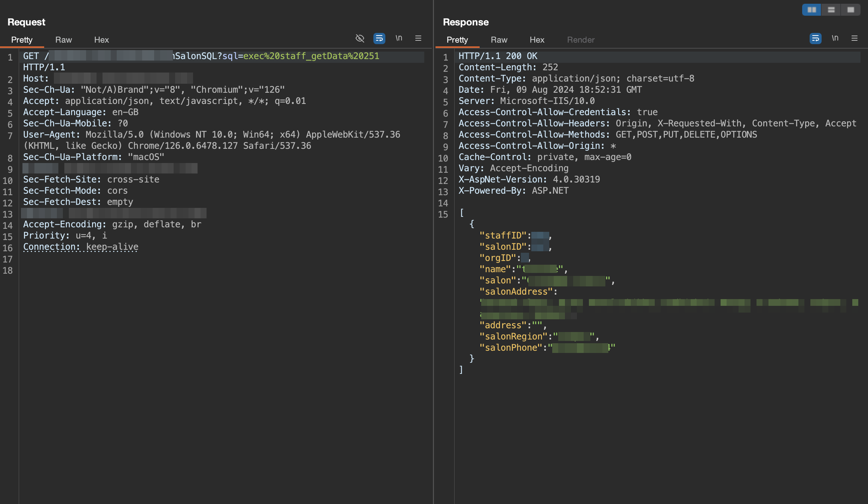Image resolution: width=868 pixels, height=504 pixels.
Task: Click the Request panel heading
Action: 26,22
